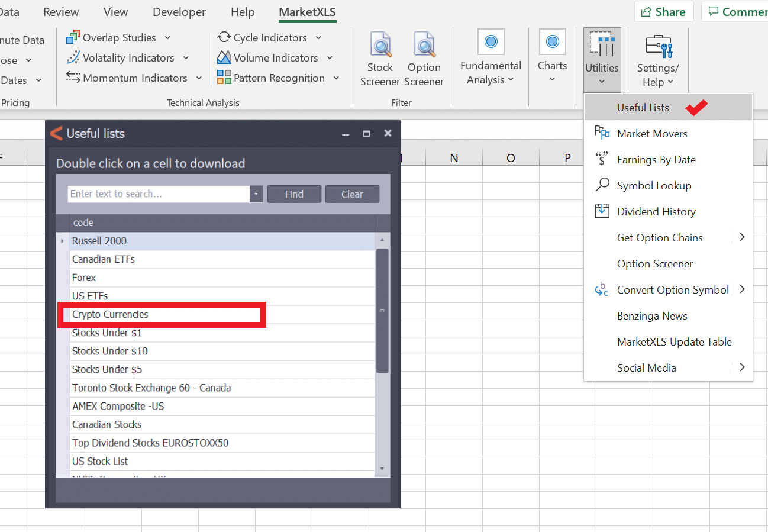The image size is (768, 532).
Task: Select Forex list row
Action: pyautogui.click(x=222, y=278)
